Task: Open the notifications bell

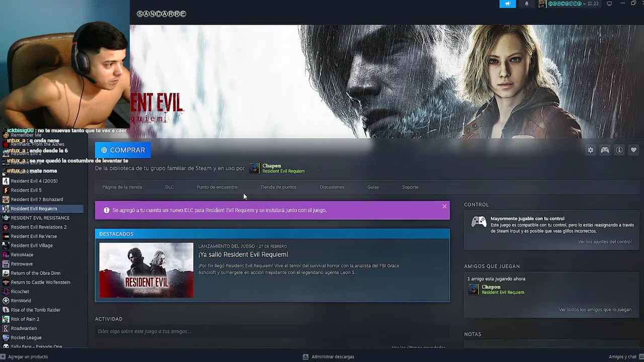Action: [x=527, y=4]
